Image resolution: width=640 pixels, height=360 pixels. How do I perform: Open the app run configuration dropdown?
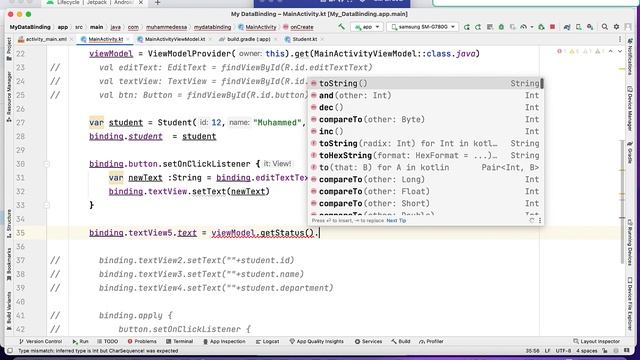tap(367, 27)
